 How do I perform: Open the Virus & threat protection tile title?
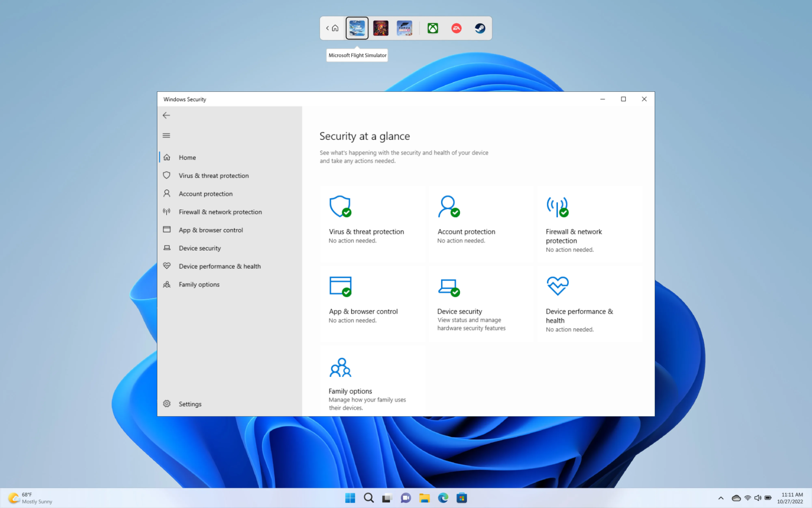point(366,232)
